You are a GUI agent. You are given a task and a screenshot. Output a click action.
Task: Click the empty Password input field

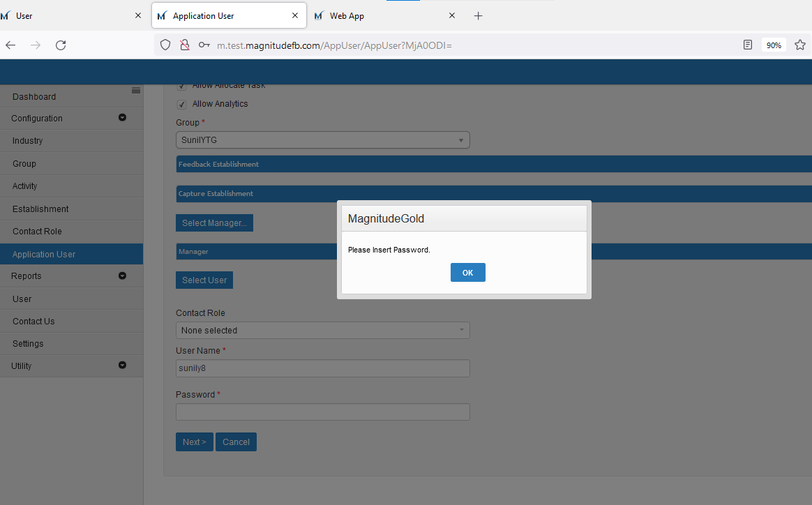(x=322, y=412)
